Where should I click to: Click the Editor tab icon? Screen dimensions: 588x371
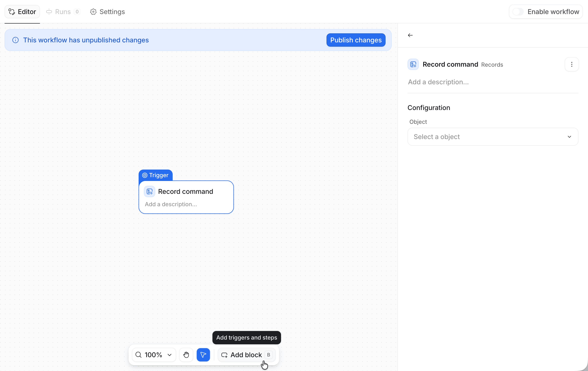click(x=12, y=12)
